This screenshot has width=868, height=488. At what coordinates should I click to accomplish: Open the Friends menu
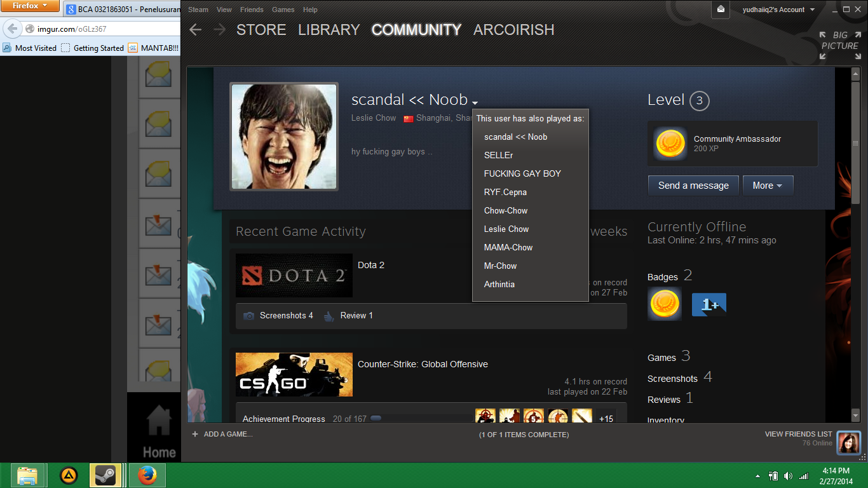coord(252,10)
